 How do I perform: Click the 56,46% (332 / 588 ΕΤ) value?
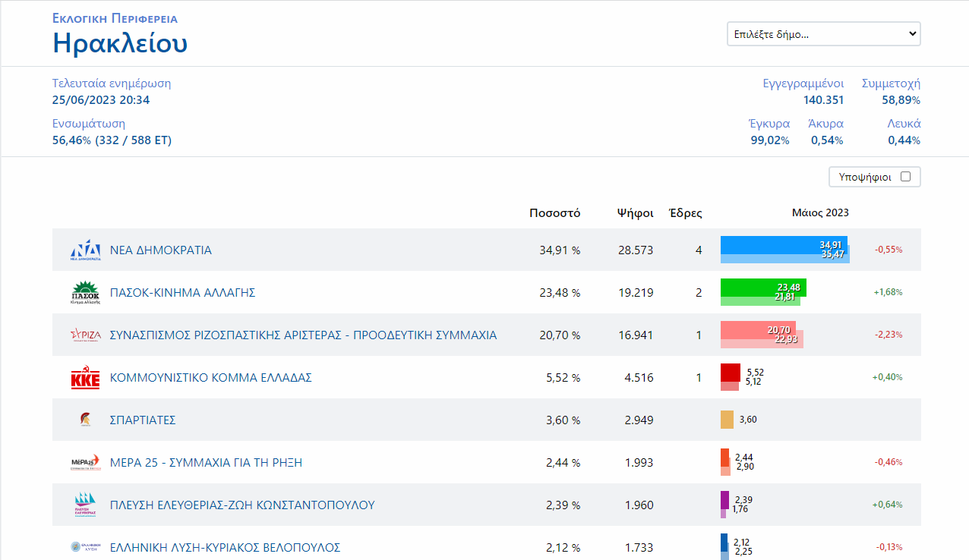[112, 140]
